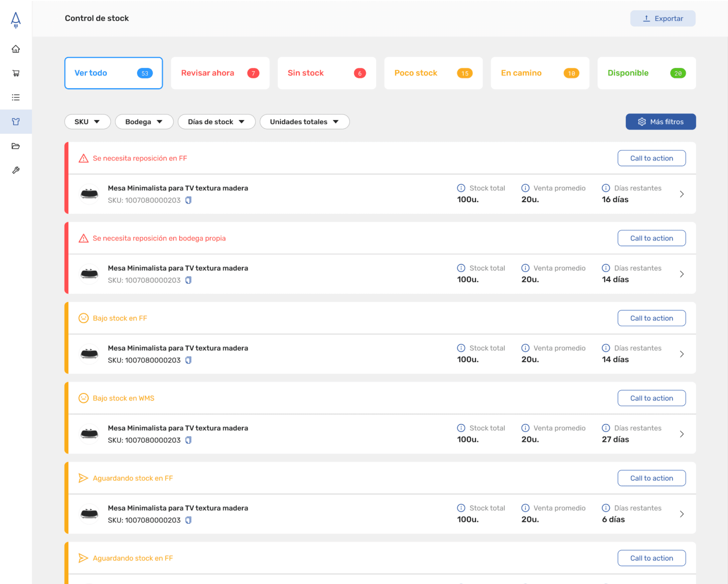The image size is (728, 584).
Task: Copy SKU in the 'Bajo stock en WMS' card
Action: pyautogui.click(x=188, y=440)
